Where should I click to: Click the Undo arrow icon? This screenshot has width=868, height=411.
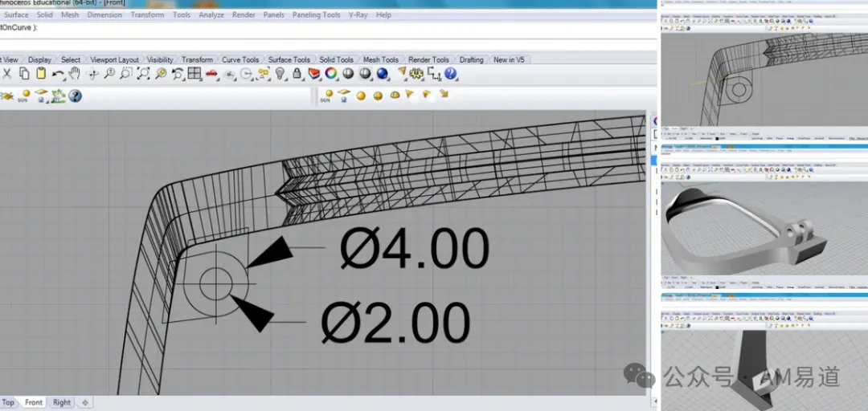pos(58,74)
